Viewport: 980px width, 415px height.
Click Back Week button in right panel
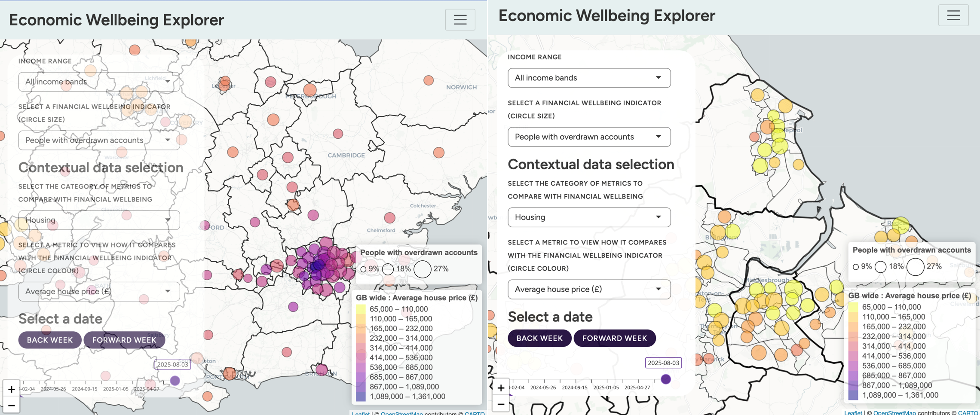(539, 338)
